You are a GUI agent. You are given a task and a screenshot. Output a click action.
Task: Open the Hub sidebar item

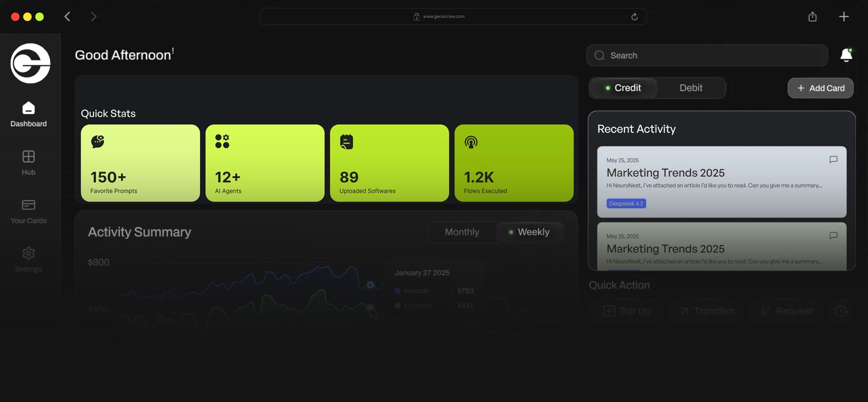(29, 163)
